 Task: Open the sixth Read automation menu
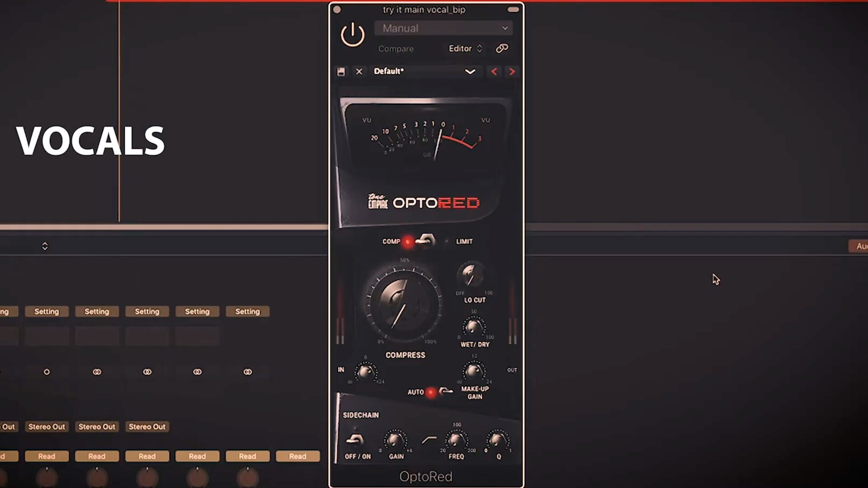tap(297, 456)
